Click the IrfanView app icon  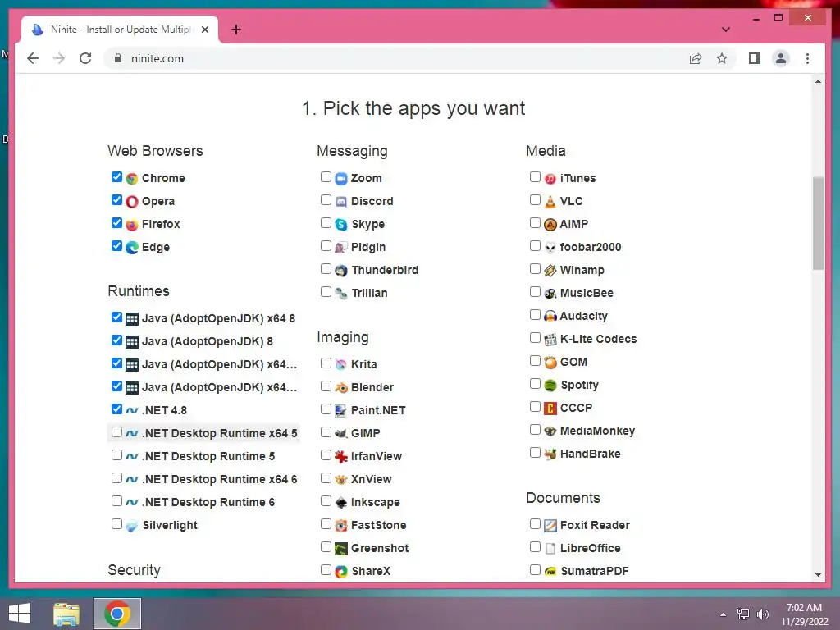(x=341, y=456)
